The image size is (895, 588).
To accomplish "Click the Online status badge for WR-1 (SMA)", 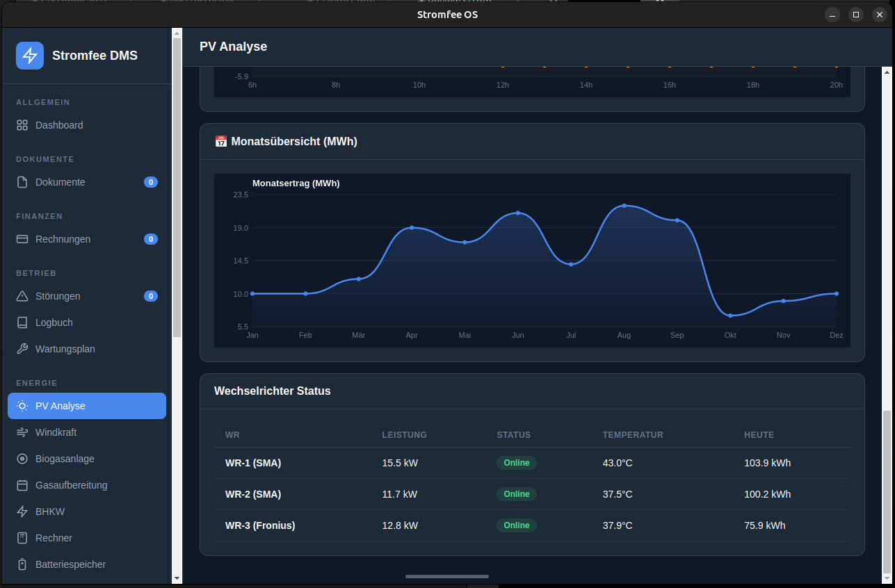I will [x=516, y=463].
